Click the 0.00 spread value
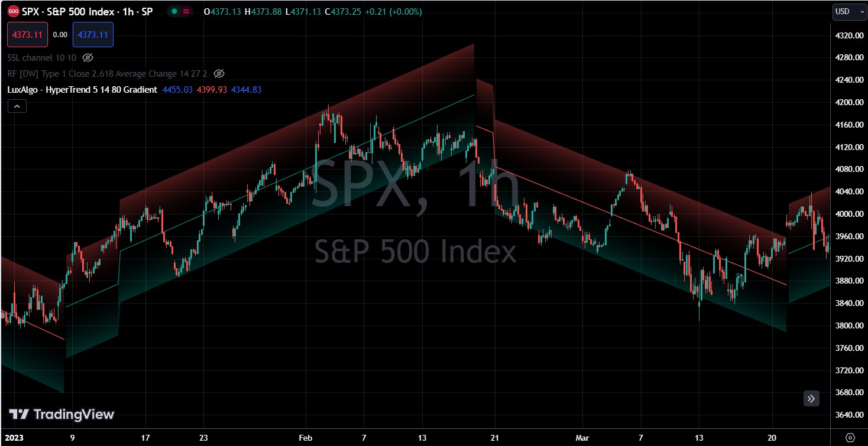Viewport: 868px width, 446px height. click(60, 35)
